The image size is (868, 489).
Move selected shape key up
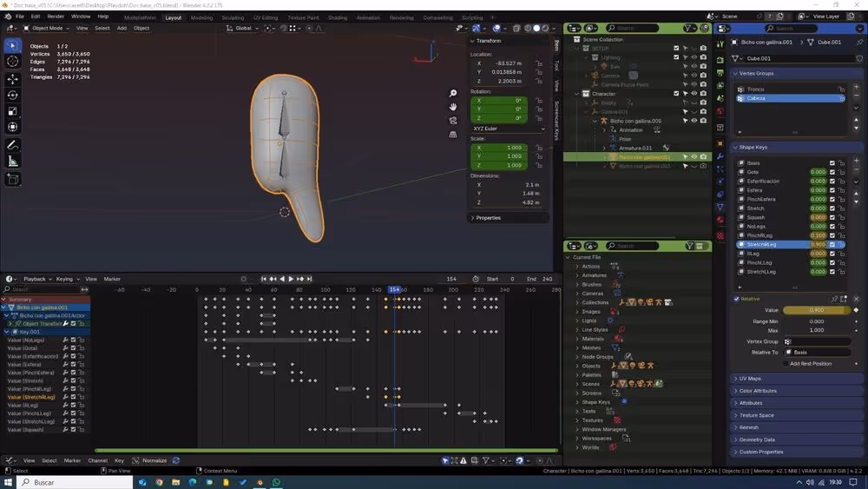coord(857,194)
